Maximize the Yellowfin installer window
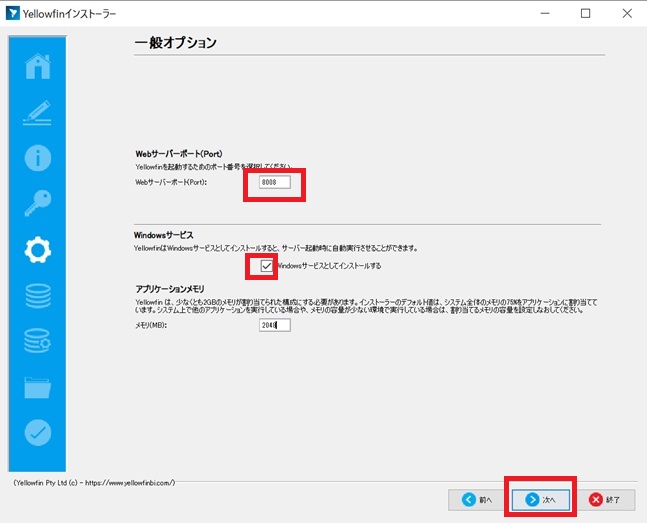The height and width of the screenshot is (523, 647). tap(585, 13)
